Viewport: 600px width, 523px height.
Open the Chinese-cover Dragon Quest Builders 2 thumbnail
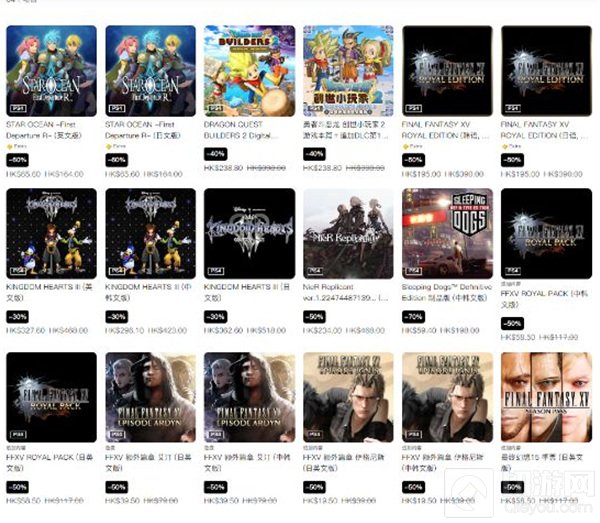pyautogui.click(x=348, y=71)
